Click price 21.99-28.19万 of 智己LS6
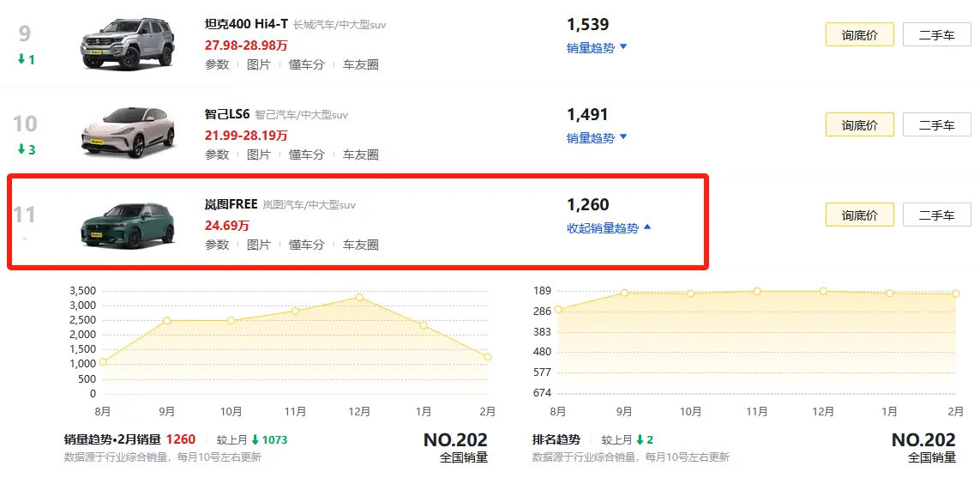 point(246,135)
